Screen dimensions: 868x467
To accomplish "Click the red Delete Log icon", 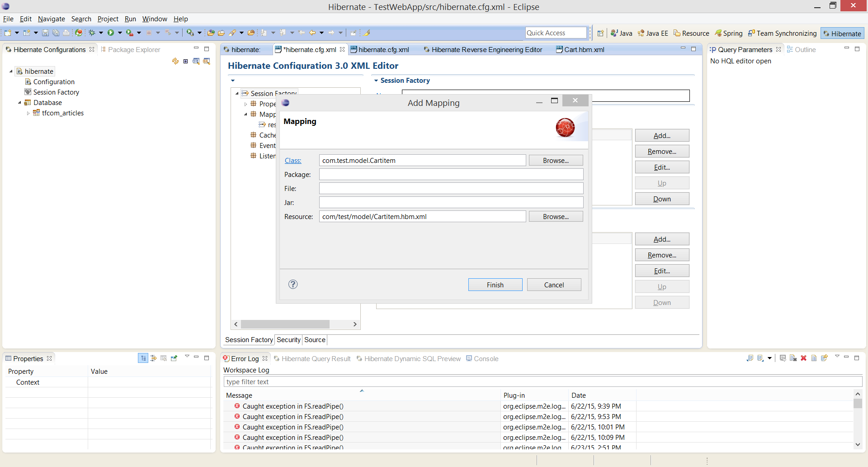I will point(803,358).
